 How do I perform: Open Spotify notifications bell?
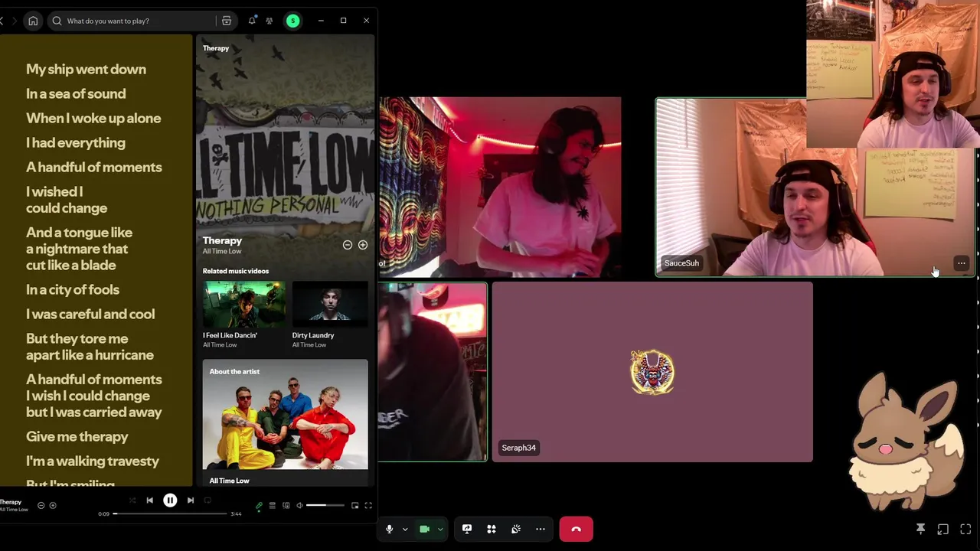coord(252,21)
